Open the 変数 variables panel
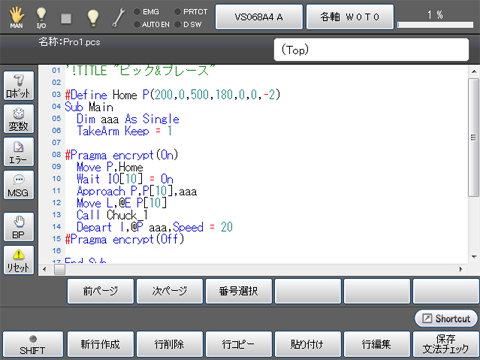Image resolution: width=480 pixels, height=360 pixels. click(19, 119)
